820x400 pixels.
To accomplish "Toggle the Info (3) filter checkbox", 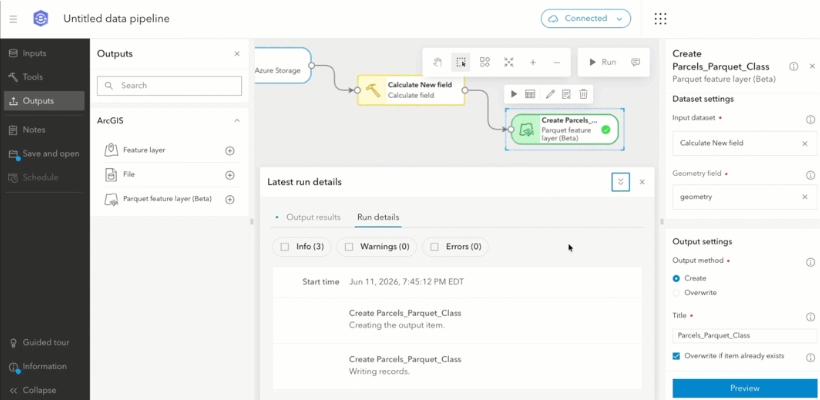I will click(x=285, y=247).
